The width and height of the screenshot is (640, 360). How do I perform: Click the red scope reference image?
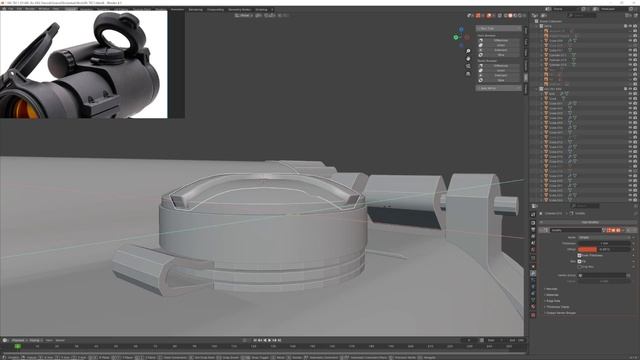84,64
